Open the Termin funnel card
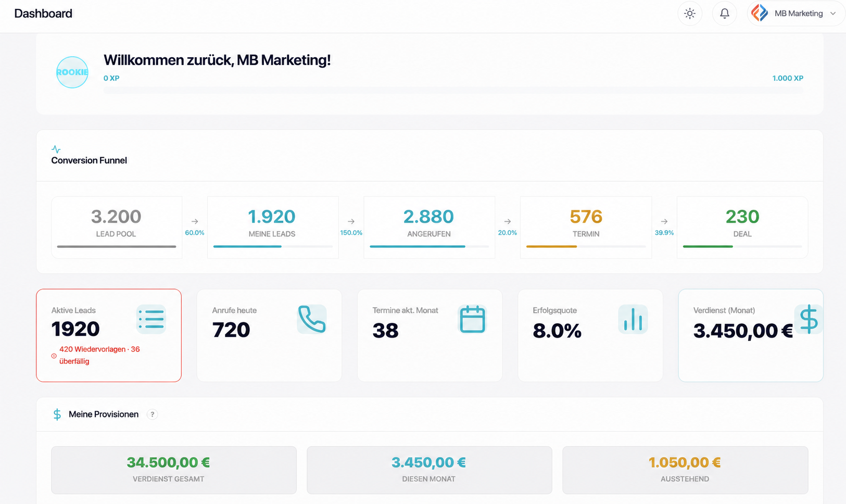This screenshot has width=846, height=504. [586, 227]
